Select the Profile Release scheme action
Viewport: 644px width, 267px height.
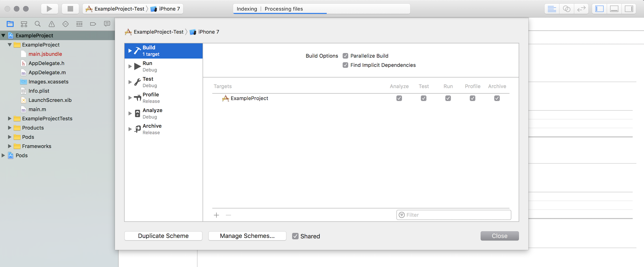[x=163, y=97]
